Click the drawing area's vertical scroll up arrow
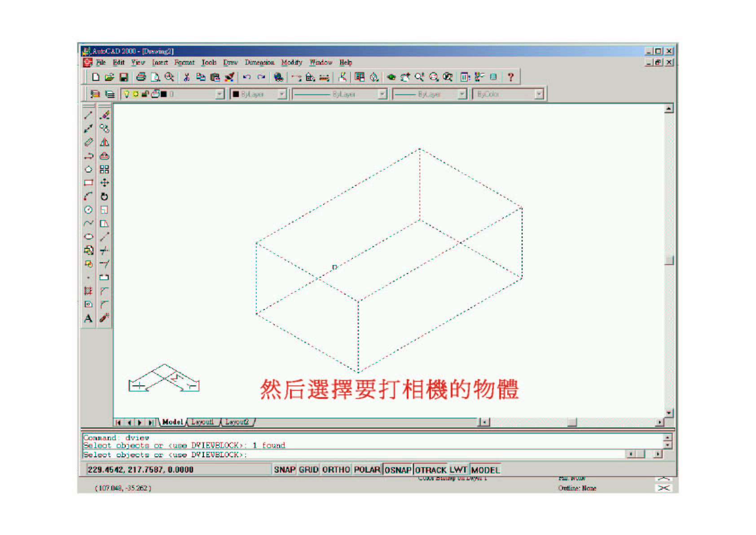 pos(669,108)
